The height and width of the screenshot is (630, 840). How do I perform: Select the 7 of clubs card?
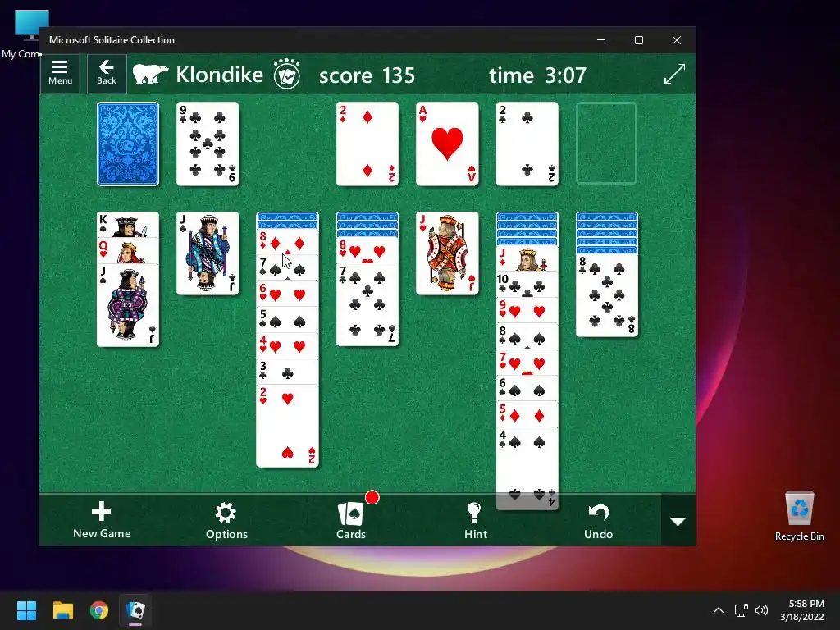367,304
